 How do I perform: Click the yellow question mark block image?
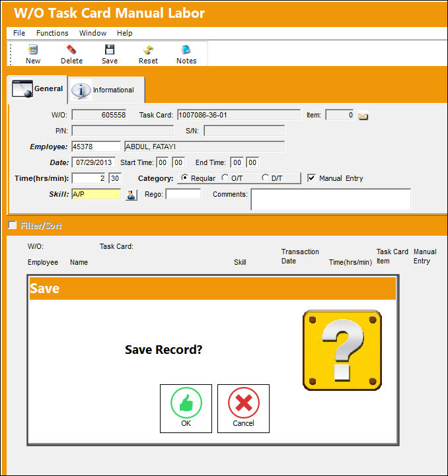[x=342, y=350]
